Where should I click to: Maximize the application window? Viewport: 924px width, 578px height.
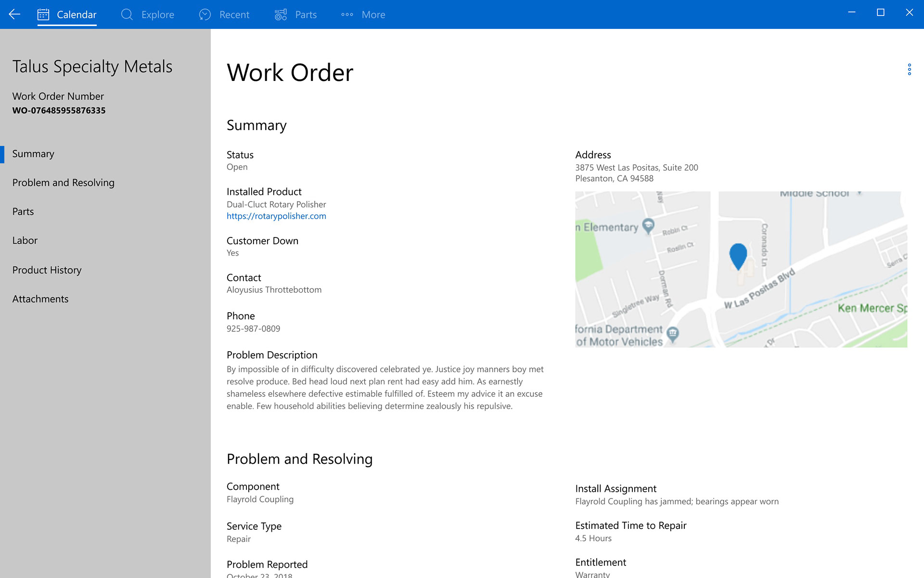pos(880,13)
